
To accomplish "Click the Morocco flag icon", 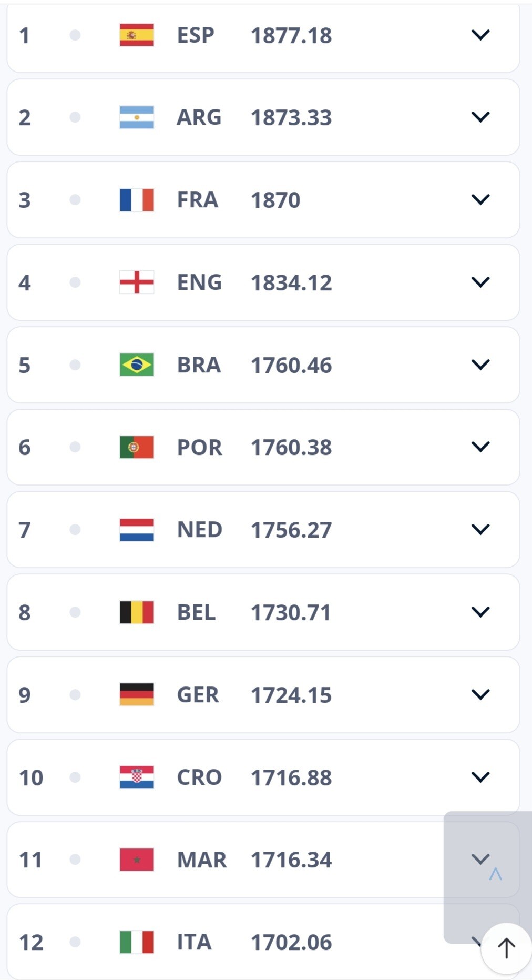I will click(136, 860).
